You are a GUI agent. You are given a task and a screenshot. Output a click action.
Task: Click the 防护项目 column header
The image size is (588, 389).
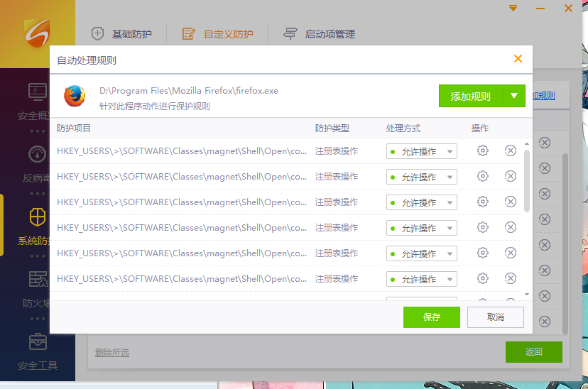(74, 128)
